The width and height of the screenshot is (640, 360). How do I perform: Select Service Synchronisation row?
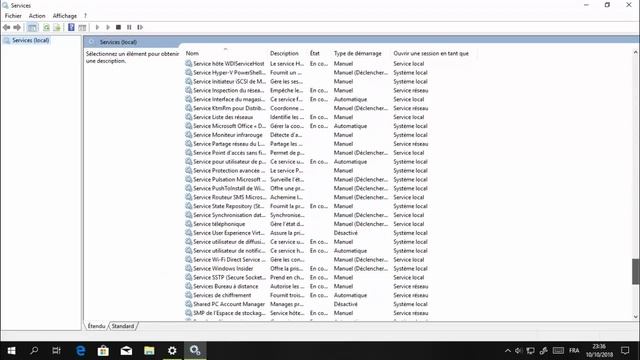point(306,215)
